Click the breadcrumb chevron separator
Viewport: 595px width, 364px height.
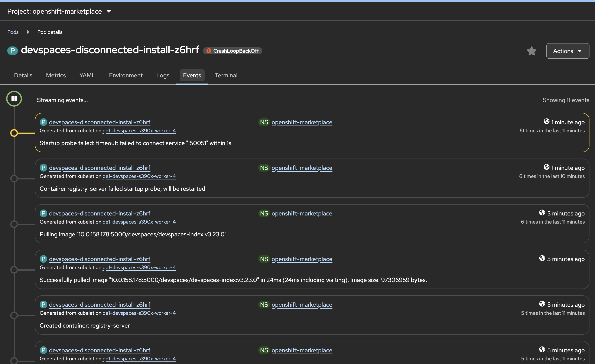point(28,32)
